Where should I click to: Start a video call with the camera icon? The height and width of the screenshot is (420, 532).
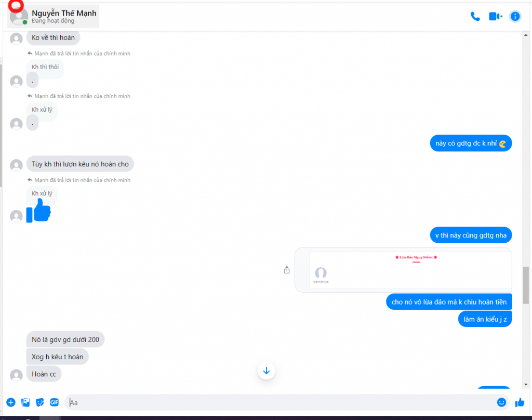(x=495, y=16)
